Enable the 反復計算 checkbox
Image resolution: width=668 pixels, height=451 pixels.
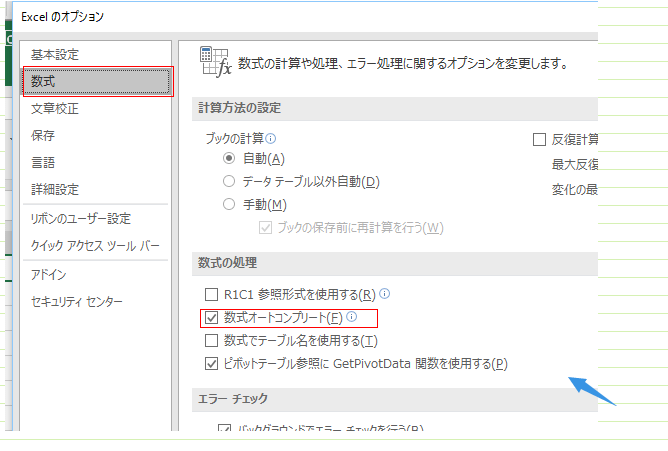coord(539,139)
